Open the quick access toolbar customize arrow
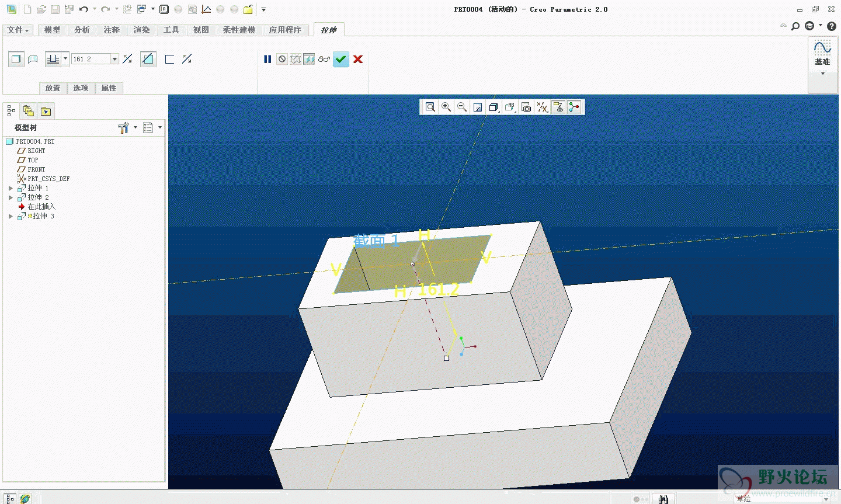The image size is (841, 504). click(263, 9)
